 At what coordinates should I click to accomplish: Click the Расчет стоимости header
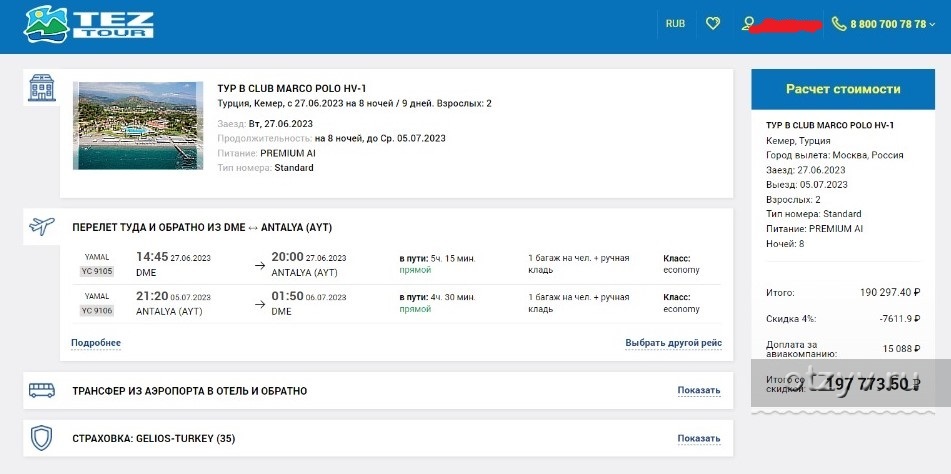[x=842, y=89]
